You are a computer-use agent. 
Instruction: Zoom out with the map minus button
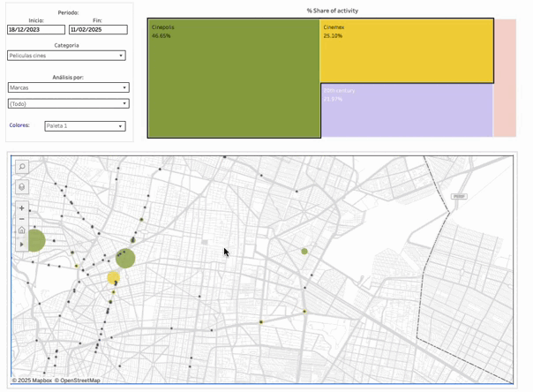coord(22,219)
